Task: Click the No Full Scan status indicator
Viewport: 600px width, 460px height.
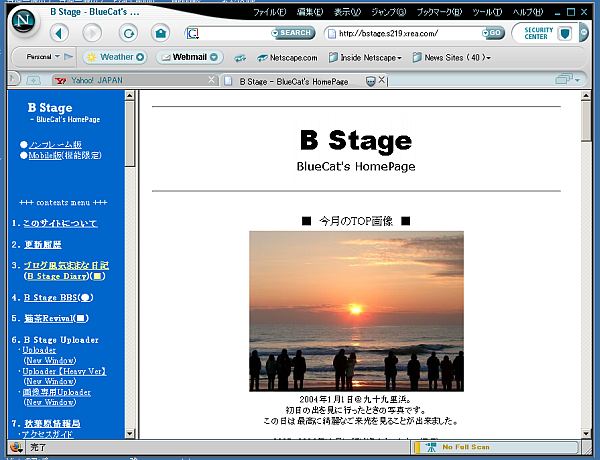Action: 495,447
